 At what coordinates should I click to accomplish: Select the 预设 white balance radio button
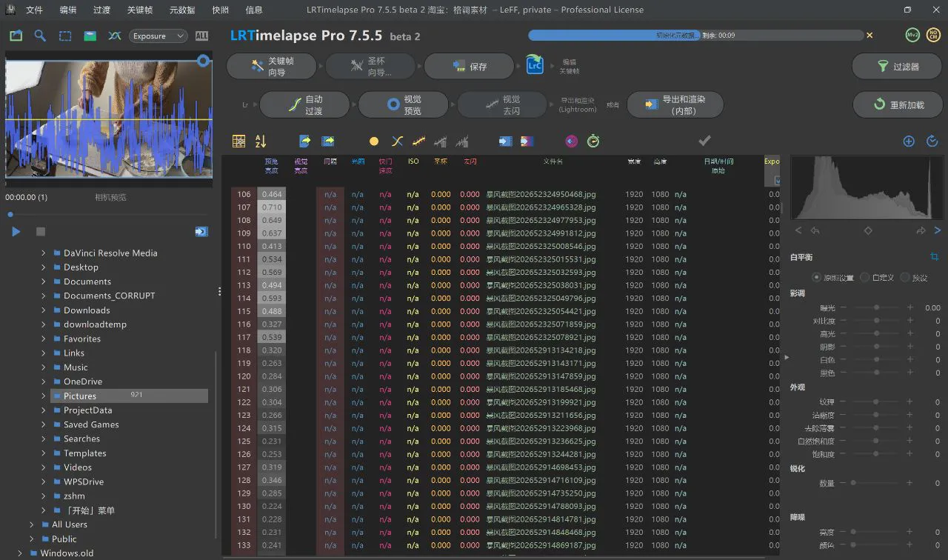click(904, 277)
